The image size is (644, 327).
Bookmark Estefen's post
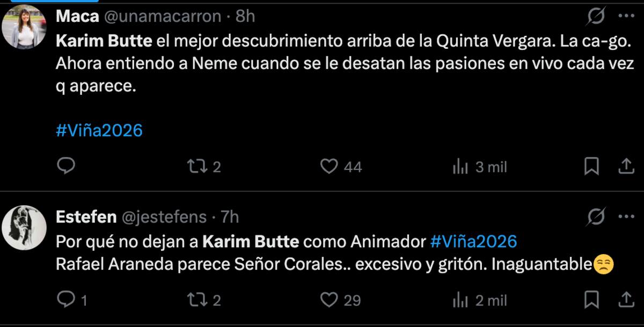pos(591,301)
